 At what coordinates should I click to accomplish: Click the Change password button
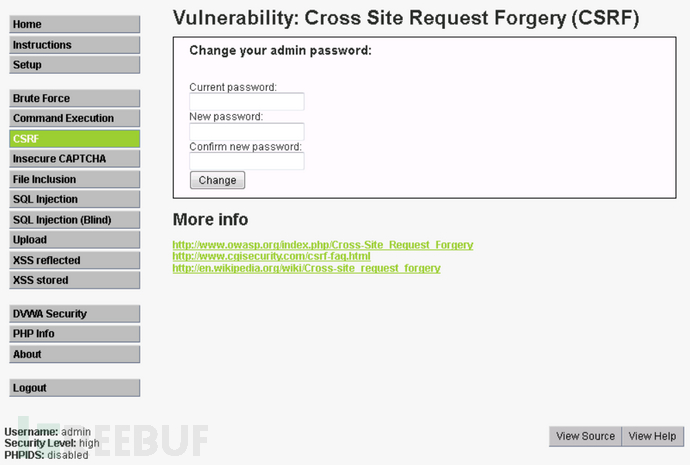pos(217,180)
